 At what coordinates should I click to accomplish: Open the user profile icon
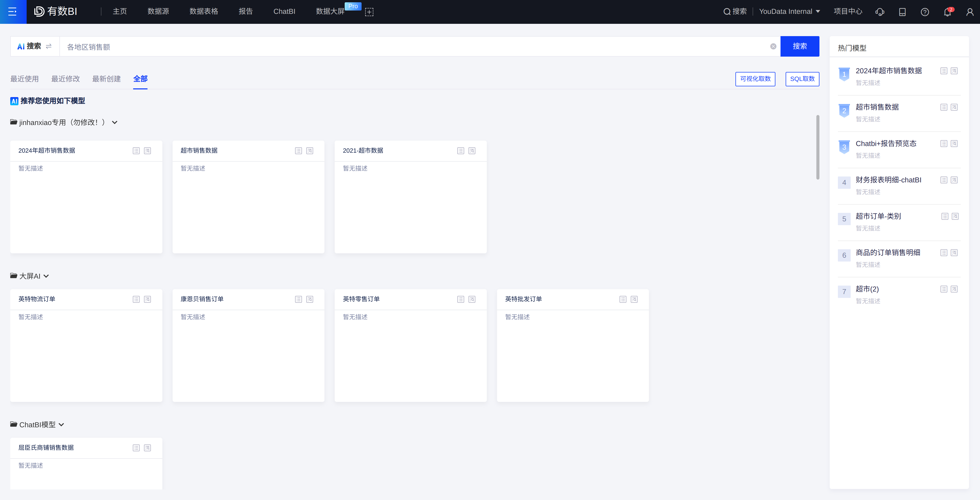[970, 12]
